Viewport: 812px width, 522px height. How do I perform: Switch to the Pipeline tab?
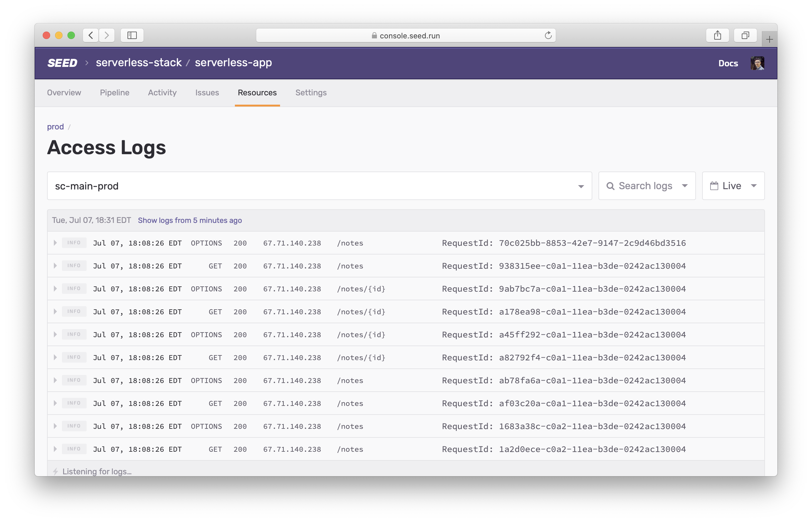[x=114, y=93]
